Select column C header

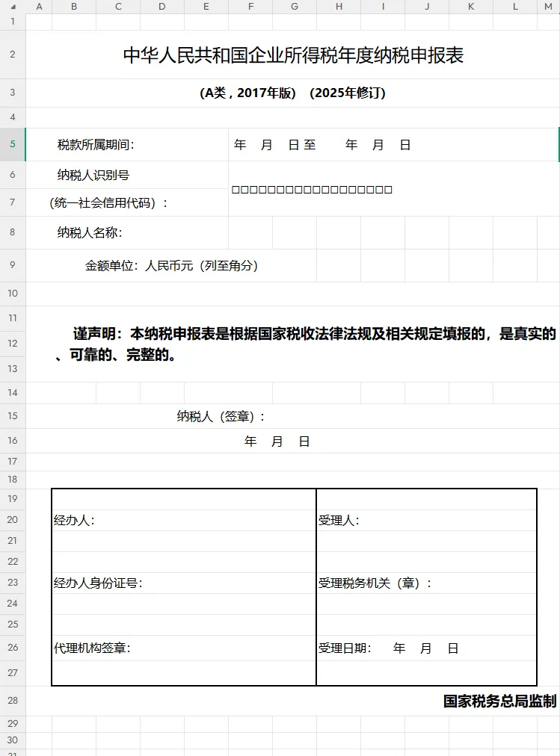point(118,7)
